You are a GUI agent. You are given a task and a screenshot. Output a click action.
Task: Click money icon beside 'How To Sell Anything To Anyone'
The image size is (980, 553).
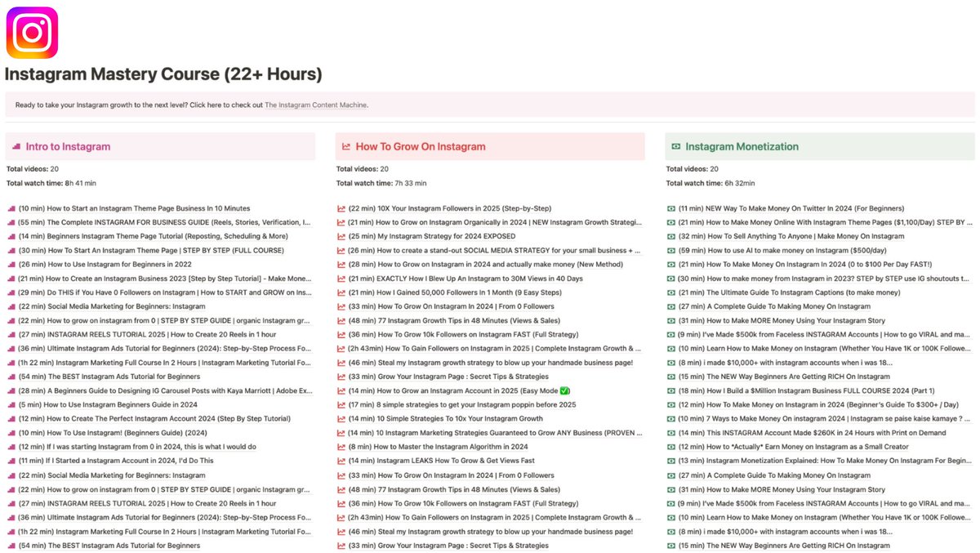[x=671, y=236]
